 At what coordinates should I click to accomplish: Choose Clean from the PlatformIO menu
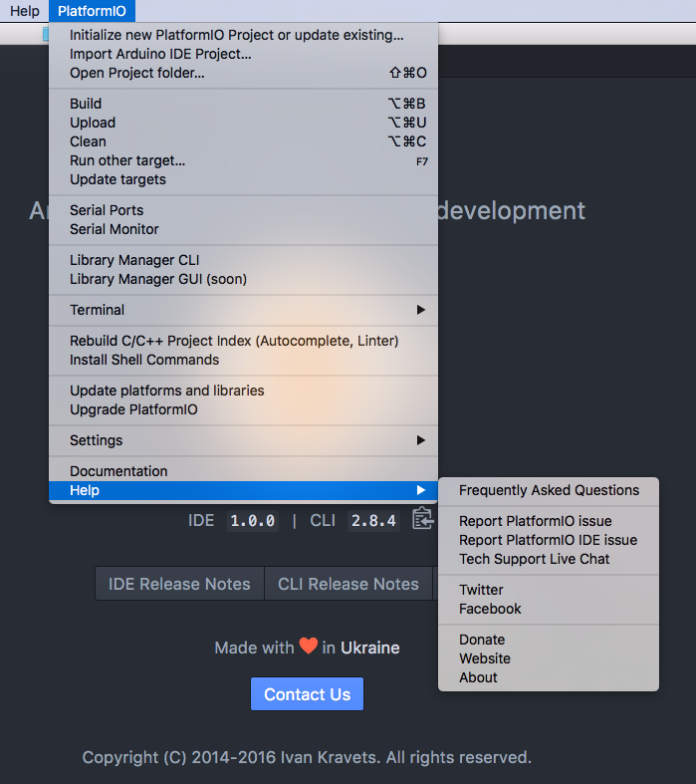243,141
